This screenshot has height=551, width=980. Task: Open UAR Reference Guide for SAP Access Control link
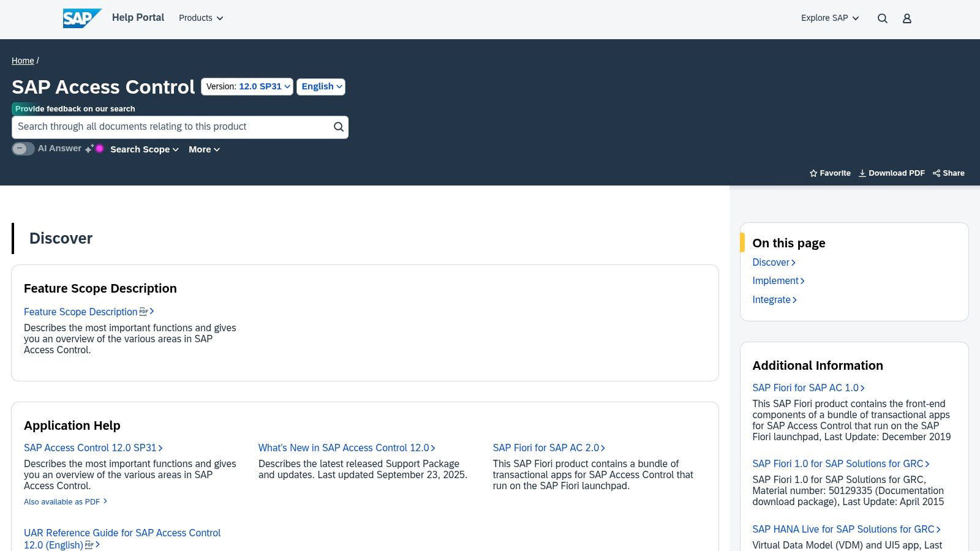[123, 539]
